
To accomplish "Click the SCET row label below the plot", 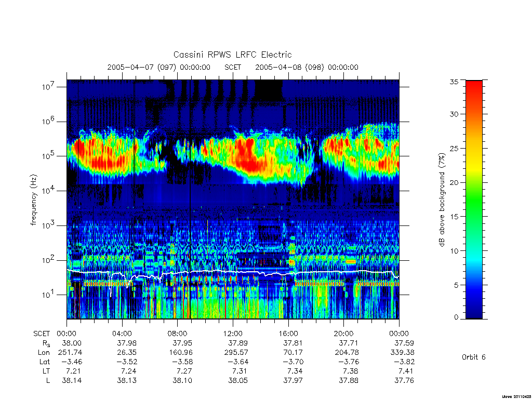I will 42,334.
